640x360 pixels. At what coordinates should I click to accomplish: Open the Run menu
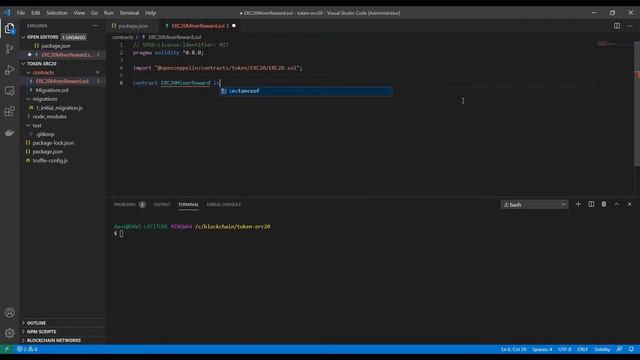coord(108,13)
